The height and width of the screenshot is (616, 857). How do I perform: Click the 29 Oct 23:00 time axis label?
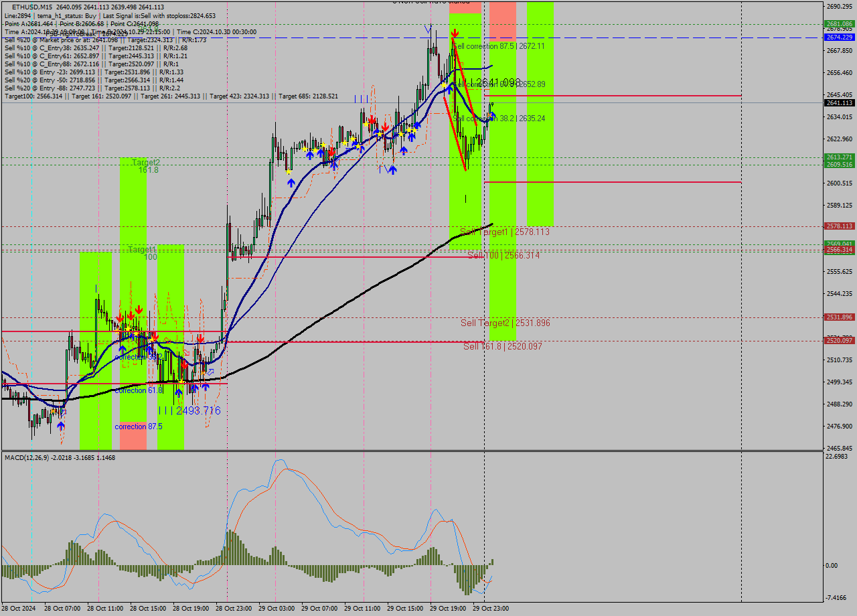pos(491,609)
